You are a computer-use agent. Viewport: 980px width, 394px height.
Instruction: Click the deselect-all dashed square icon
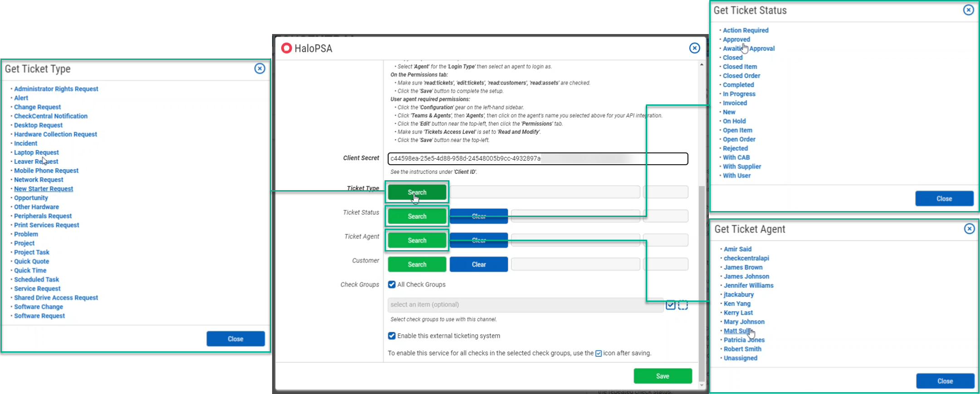(683, 305)
